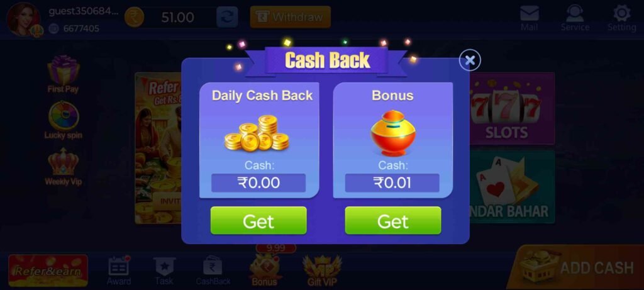This screenshot has width=644, height=290.
Task: Open the Mail envelope icon
Action: point(529,18)
